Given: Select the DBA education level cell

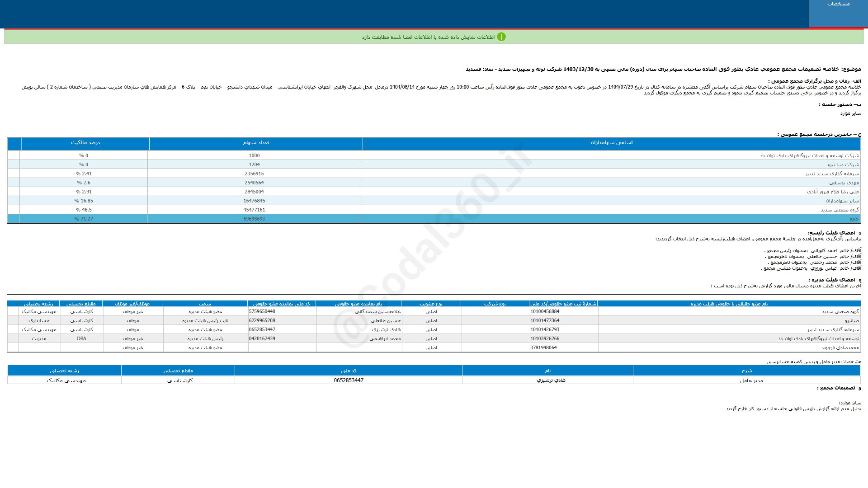Looking at the screenshot, I should click(81, 339).
